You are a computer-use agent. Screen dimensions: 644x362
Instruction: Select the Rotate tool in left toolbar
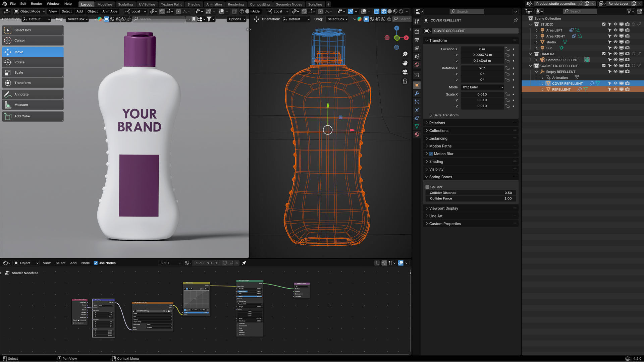[x=33, y=62]
